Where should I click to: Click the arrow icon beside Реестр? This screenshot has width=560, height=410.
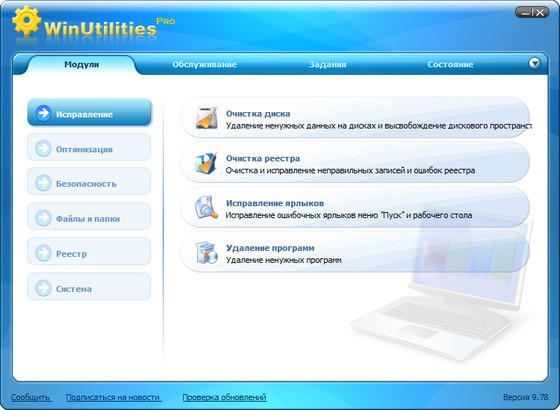(43, 253)
